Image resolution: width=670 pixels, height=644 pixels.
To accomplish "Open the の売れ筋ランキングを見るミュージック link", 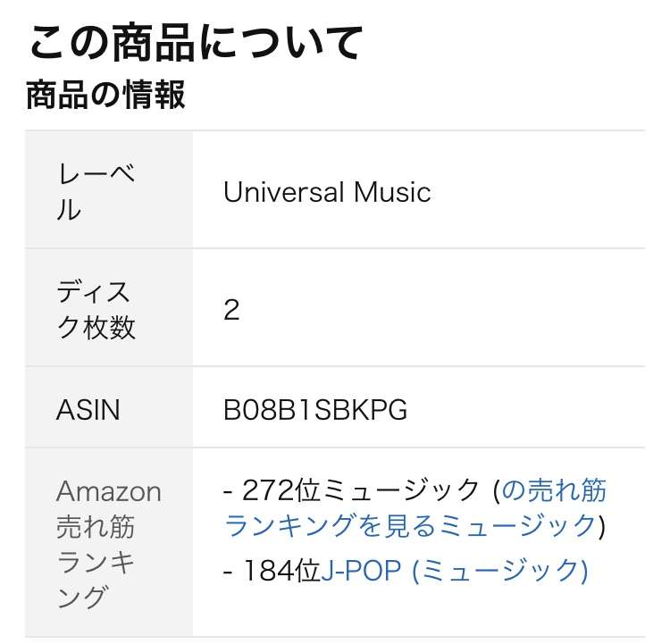I will click(x=415, y=507).
